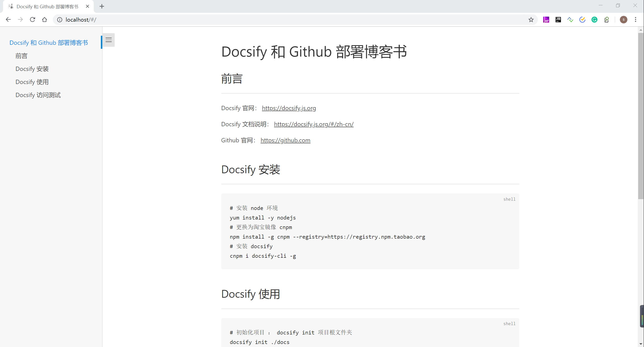Viewport: 644px width, 347px height.
Task: Open the https://github.com link
Action: (285, 140)
